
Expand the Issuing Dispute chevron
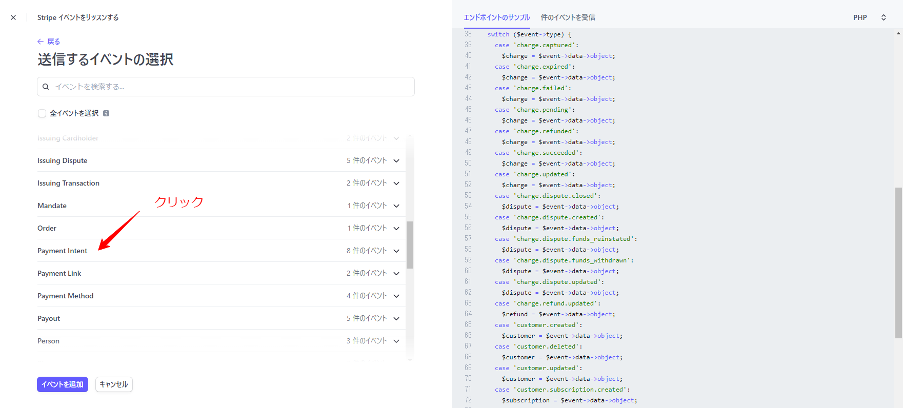pos(397,161)
